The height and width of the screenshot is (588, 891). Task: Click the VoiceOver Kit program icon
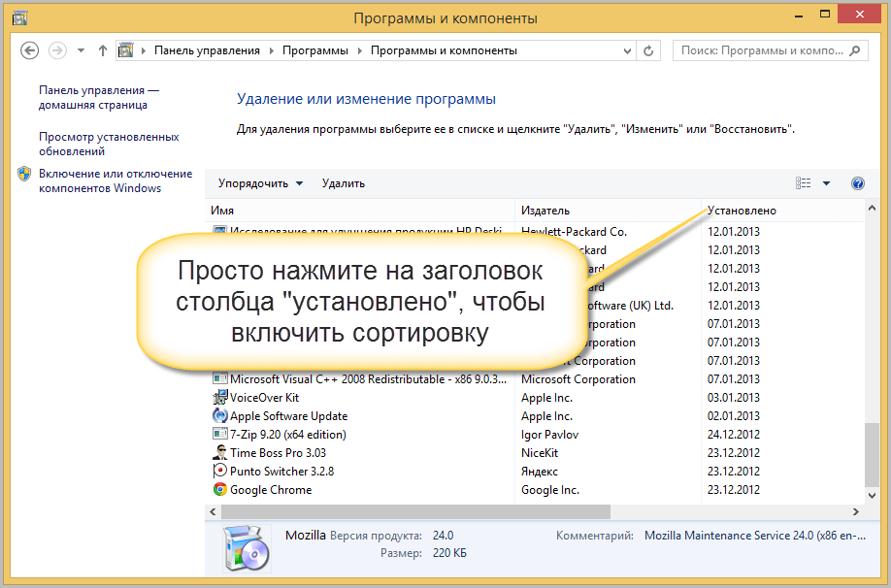pos(220,397)
